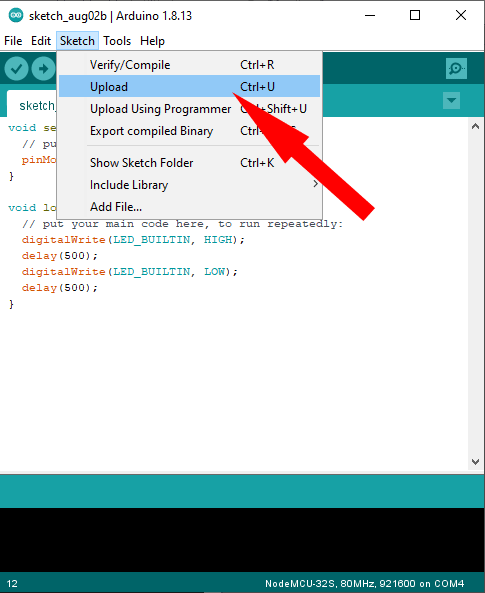The width and height of the screenshot is (485, 593).
Task: Choose Export compiled Binary
Action: (x=189, y=131)
